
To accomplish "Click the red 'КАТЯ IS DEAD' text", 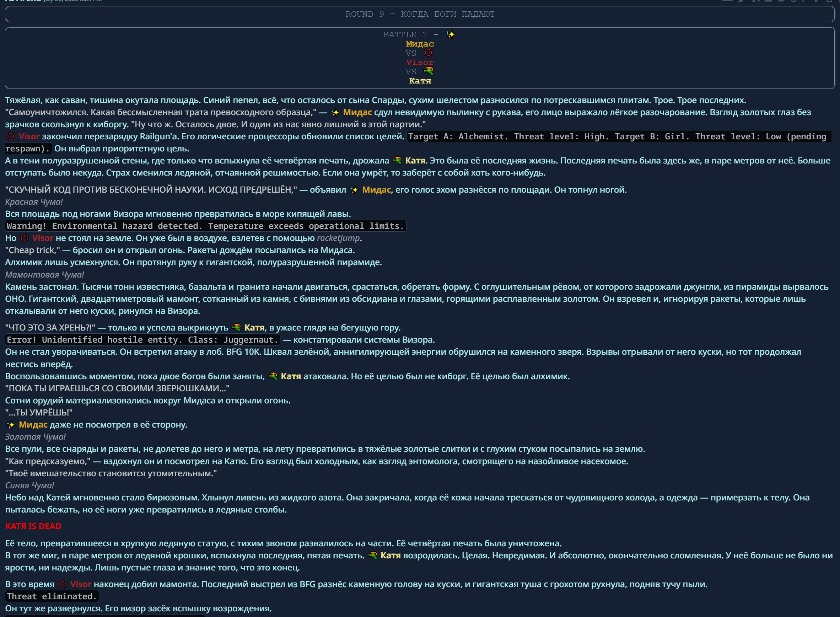I will (33, 527).
